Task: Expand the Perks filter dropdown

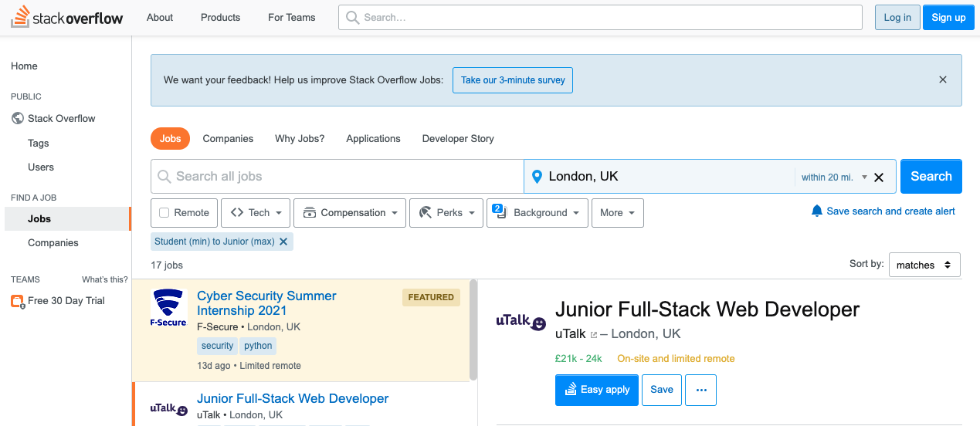Action: 446,213
